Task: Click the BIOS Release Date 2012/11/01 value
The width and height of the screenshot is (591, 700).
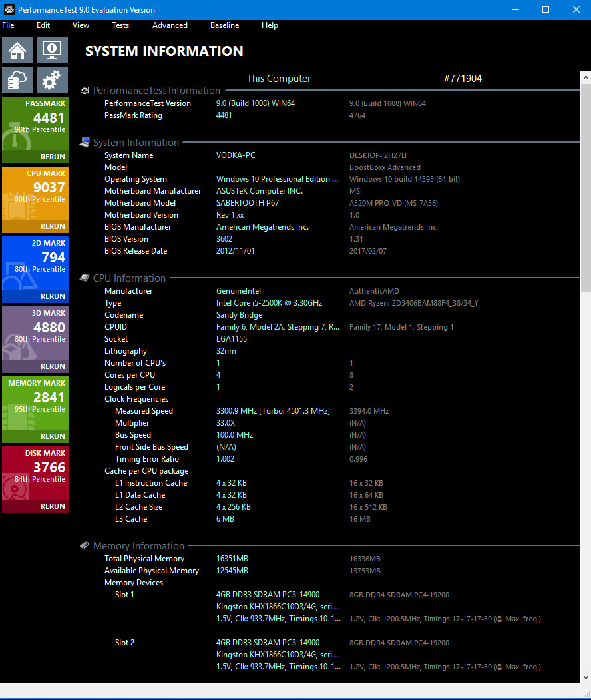Action: [236, 251]
